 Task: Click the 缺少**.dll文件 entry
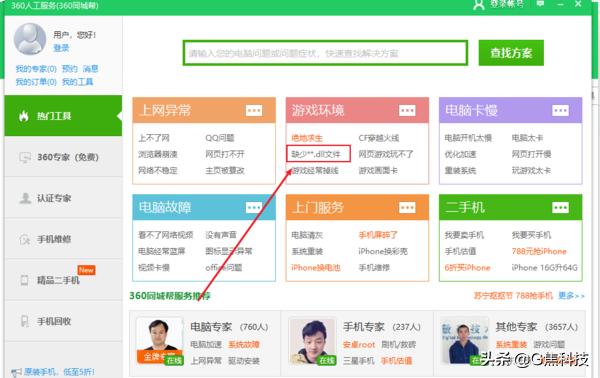(x=316, y=154)
